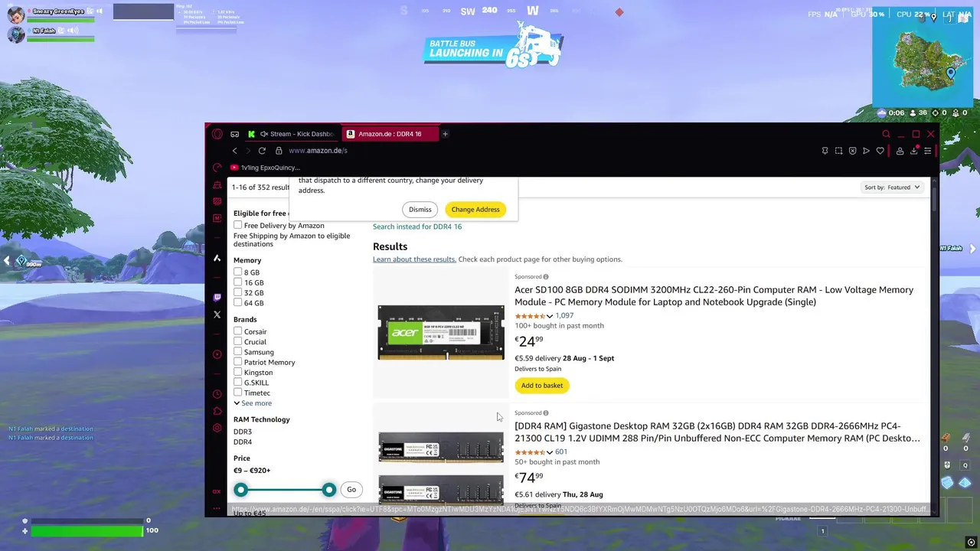
Task: Select the Kingston brand checkbox
Action: pos(238,372)
